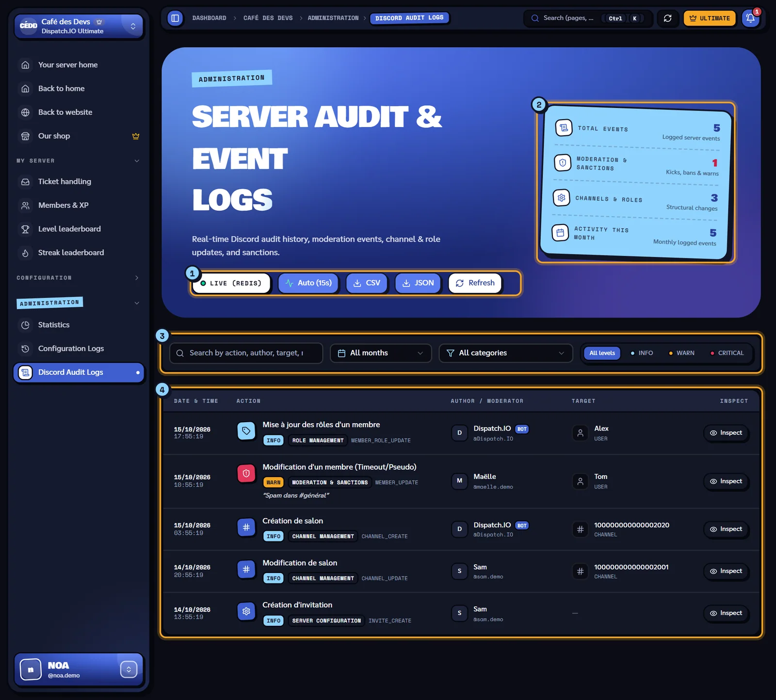
Task: Open the notifications bell
Action: click(750, 18)
